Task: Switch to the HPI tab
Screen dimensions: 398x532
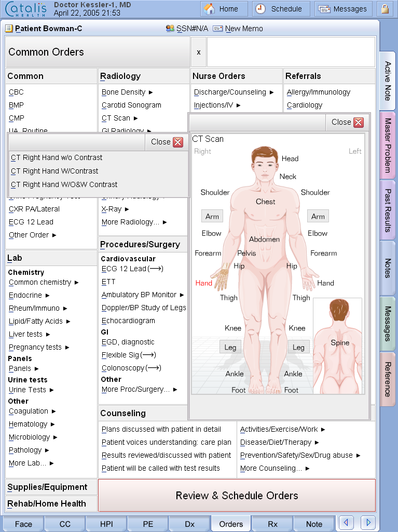Action: [106, 524]
